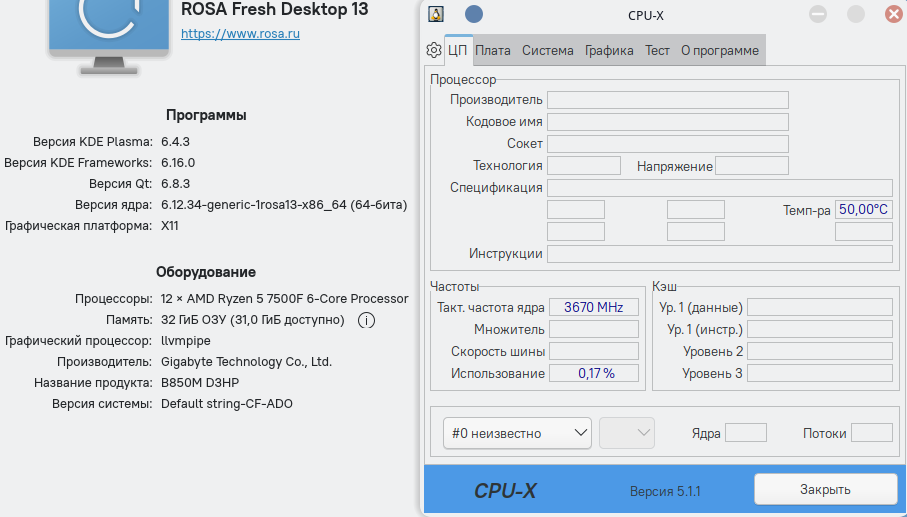Image resolution: width=907 pixels, height=517 pixels.
Task: Switch to the Плата tab
Action: point(493,51)
